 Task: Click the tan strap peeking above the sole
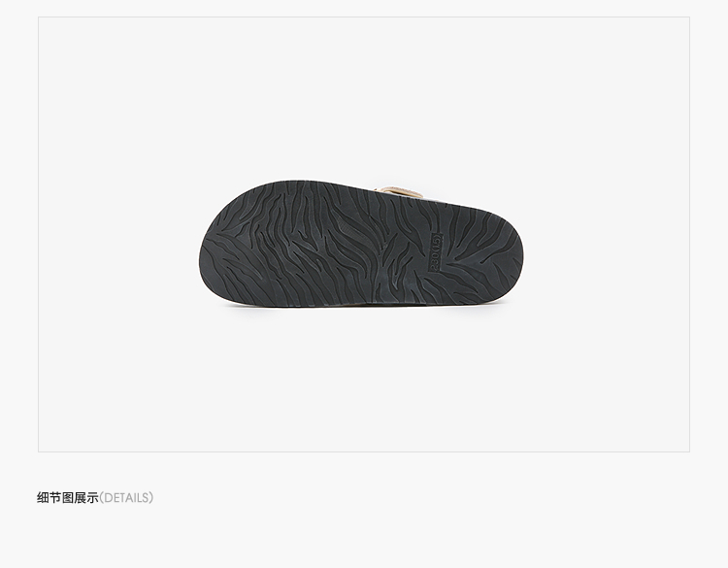[x=398, y=192]
